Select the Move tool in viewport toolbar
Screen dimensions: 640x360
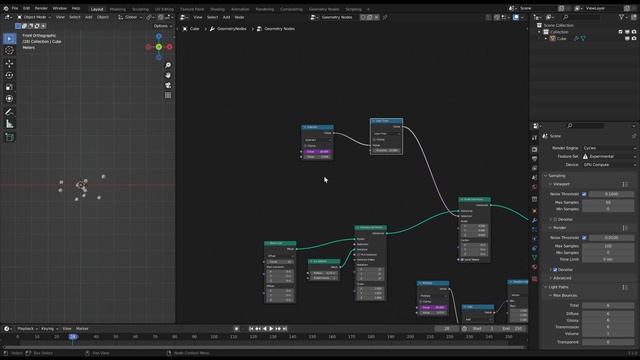click(x=9, y=64)
